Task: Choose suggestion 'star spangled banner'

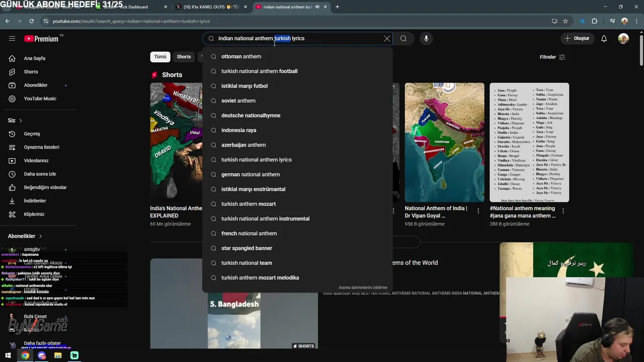Action: click(297, 248)
